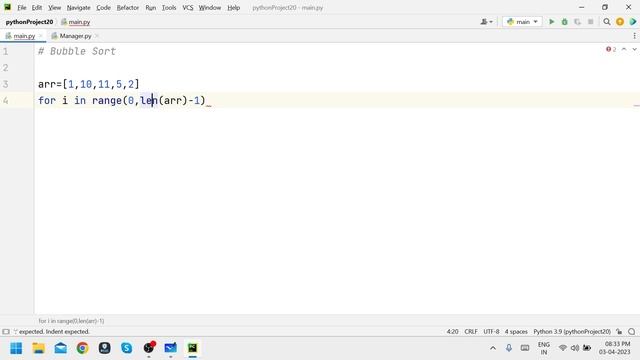Open the VCS menu

click(188, 7)
